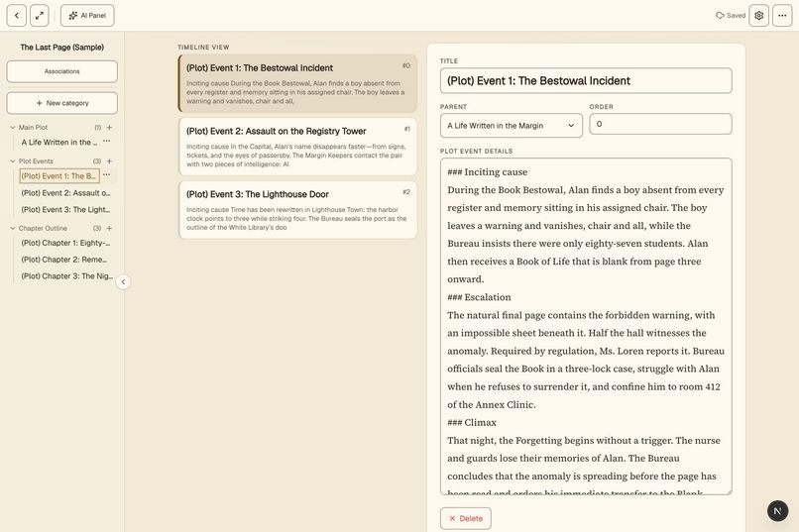Open (Plot) Chapter 2: Reme... item

coord(65,260)
